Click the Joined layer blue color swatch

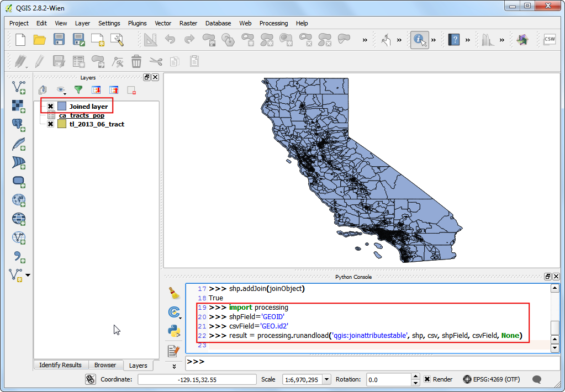click(62, 107)
